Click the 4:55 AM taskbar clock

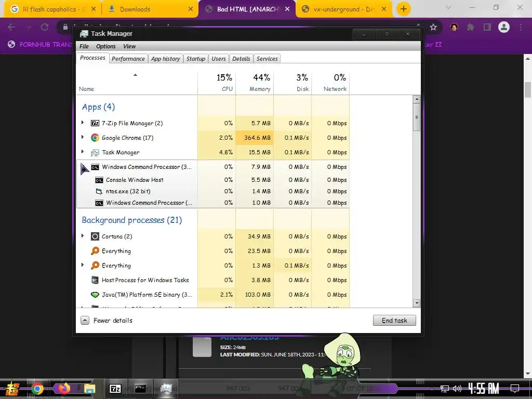484,388
